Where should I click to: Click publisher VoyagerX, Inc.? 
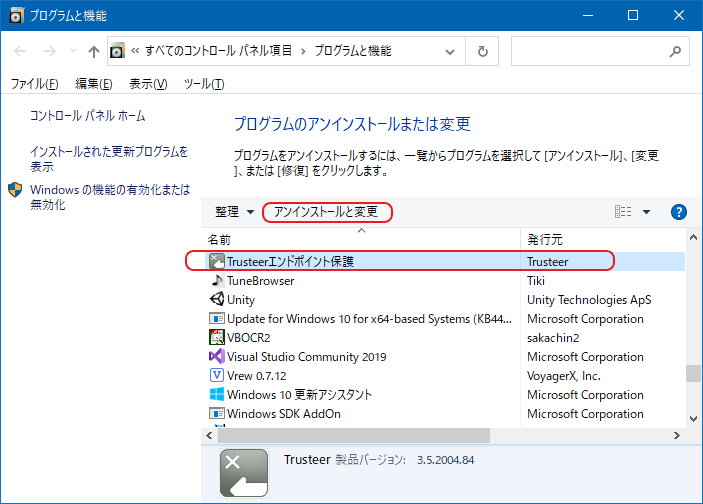[x=564, y=376]
